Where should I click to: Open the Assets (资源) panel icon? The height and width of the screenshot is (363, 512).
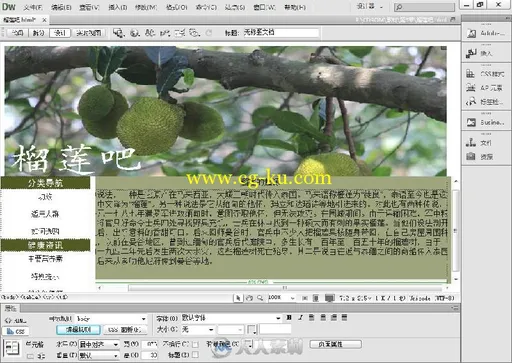pos(471,156)
